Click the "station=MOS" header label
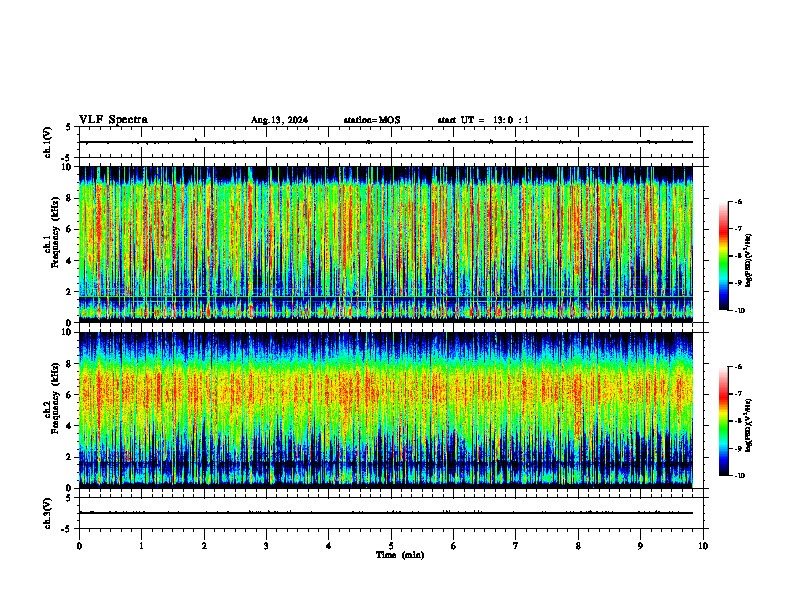Viewport: 792px width, 612px height. [372, 120]
